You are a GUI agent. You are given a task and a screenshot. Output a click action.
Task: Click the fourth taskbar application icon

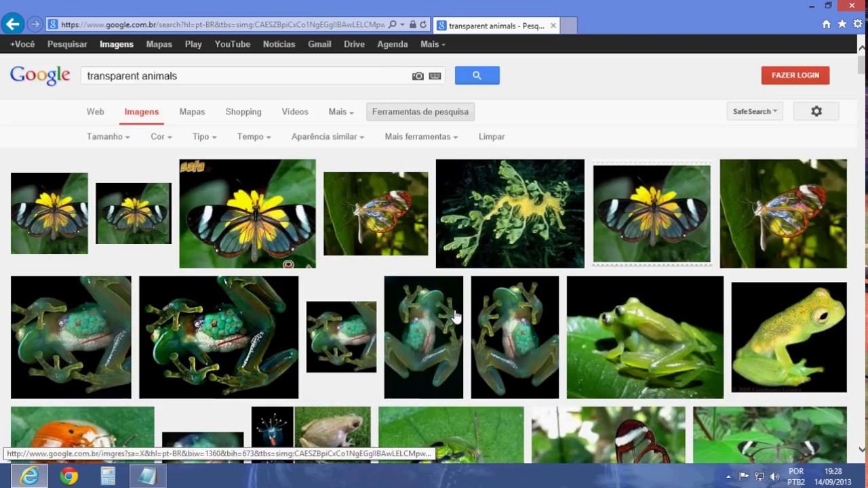pos(147,476)
